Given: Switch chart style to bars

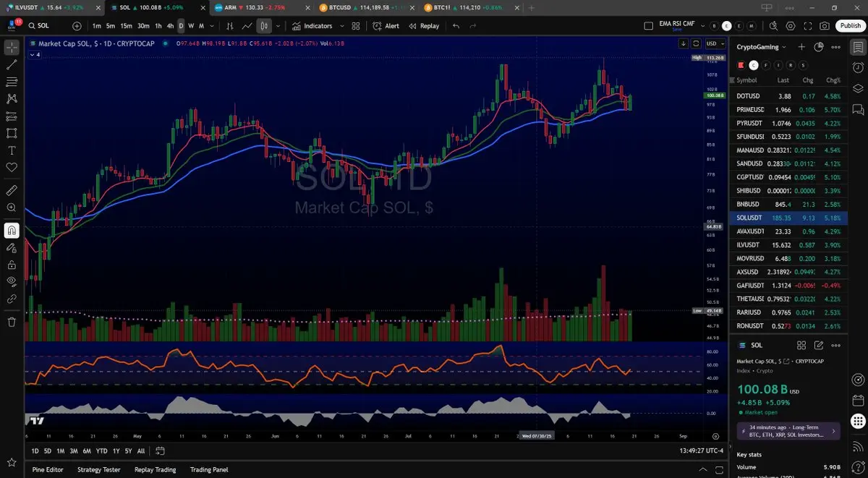Looking at the screenshot, I should click(x=230, y=26).
